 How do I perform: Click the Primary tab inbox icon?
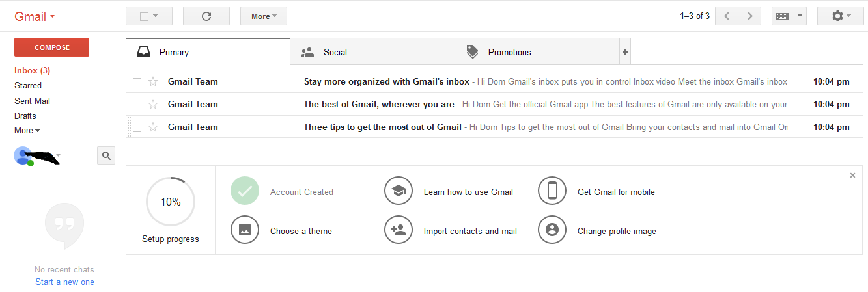[144, 52]
